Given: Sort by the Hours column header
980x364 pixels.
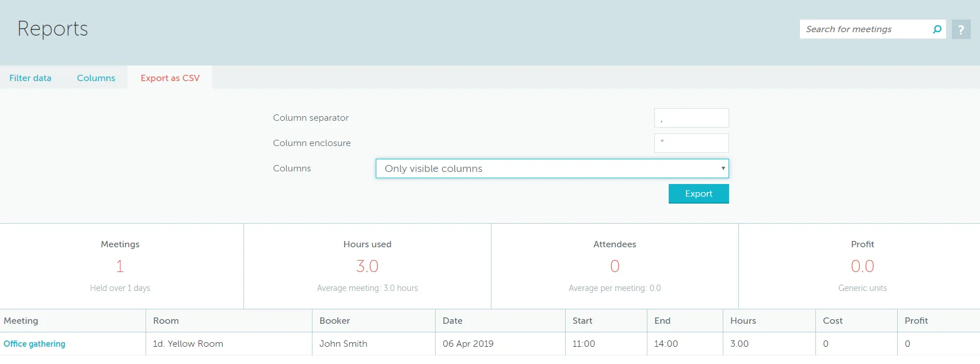Looking at the screenshot, I should (743, 321).
